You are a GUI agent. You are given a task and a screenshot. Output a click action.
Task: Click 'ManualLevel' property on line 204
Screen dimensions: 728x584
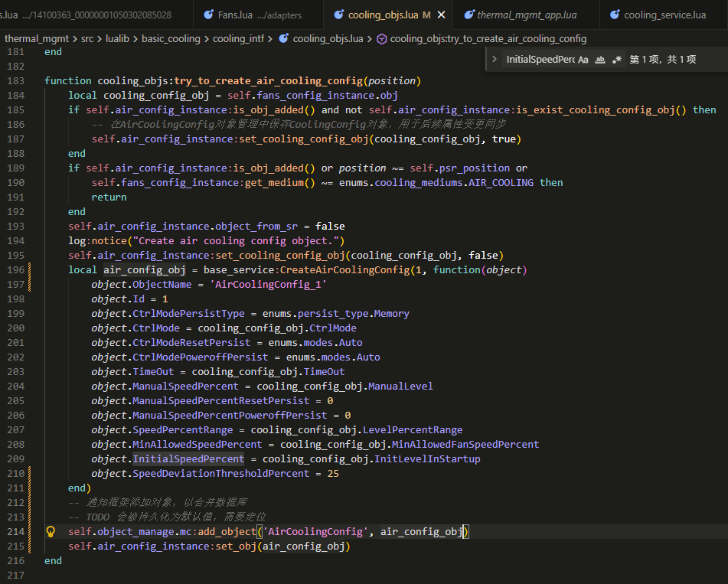[400, 387]
